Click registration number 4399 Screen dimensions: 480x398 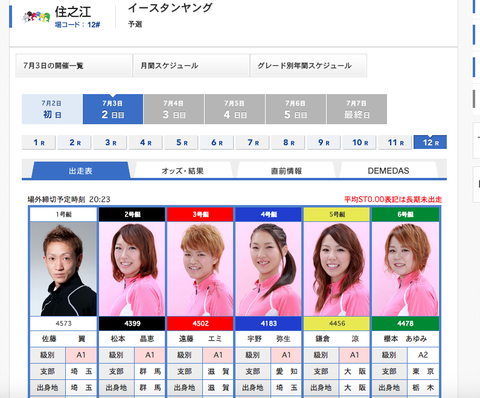point(132,323)
